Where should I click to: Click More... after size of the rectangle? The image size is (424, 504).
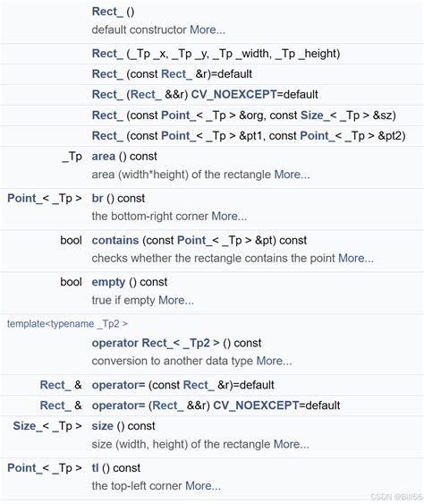click(292, 444)
